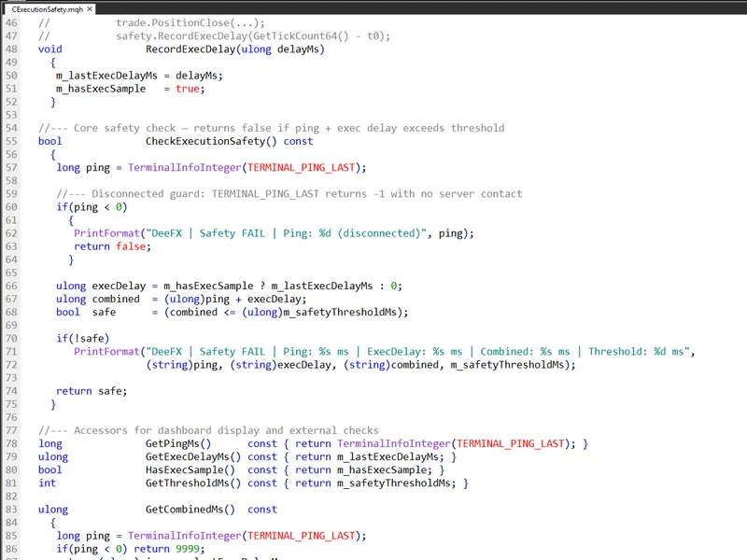Click line number 48 in the gutter
This screenshot has width=747, height=560.
click(x=11, y=49)
